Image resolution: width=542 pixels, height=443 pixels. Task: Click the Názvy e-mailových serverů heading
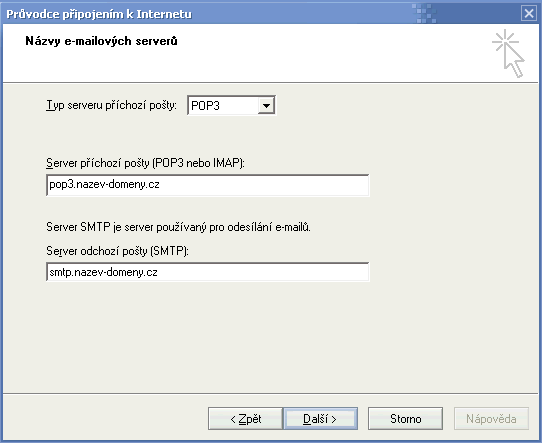(101, 41)
